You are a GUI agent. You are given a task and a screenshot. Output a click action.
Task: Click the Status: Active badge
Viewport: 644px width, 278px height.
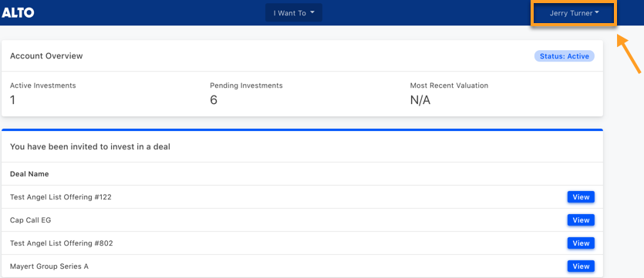pos(565,56)
